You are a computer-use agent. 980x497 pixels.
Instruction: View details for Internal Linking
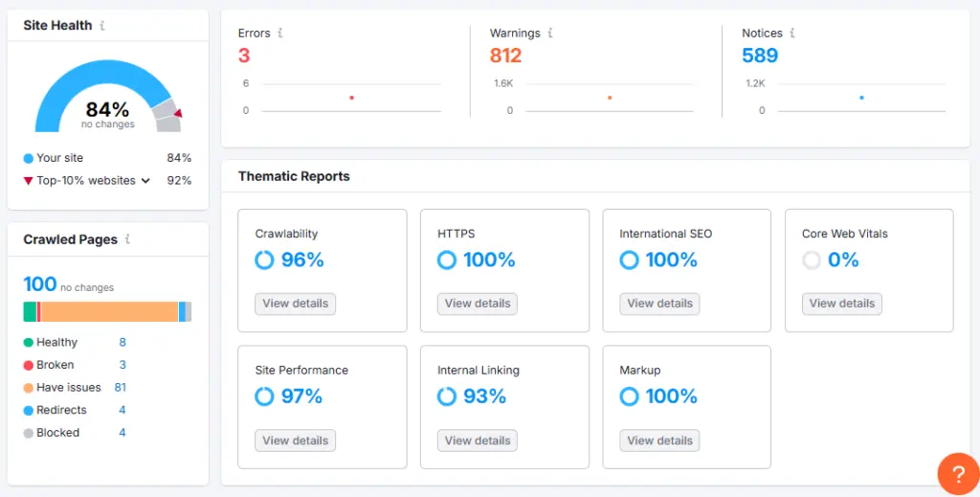point(478,441)
